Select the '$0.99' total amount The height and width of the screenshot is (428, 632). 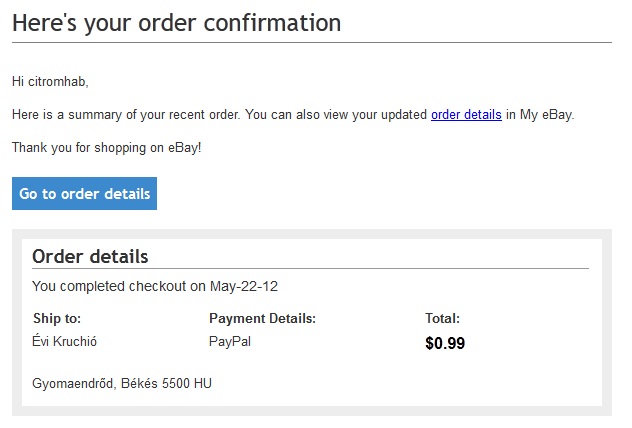click(x=445, y=344)
